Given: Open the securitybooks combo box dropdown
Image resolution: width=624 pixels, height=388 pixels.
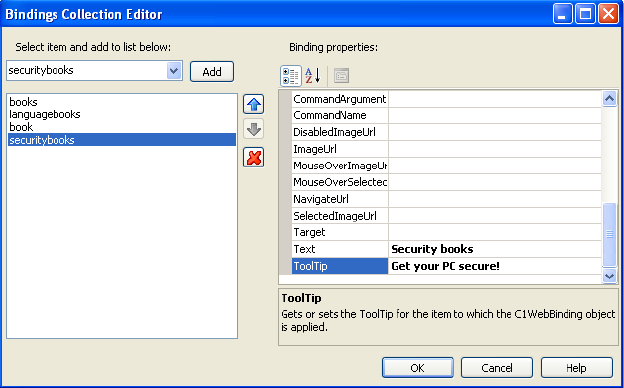Looking at the screenshot, I should coord(174,71).
